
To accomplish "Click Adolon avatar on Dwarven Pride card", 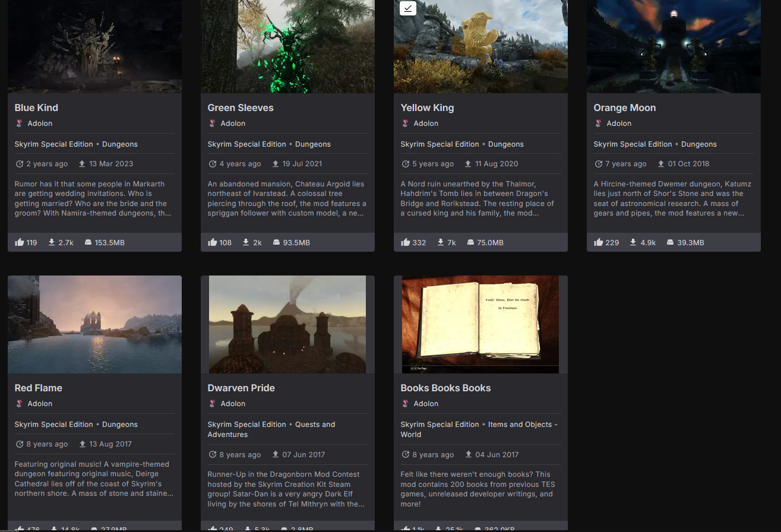I will click(212, 404).
